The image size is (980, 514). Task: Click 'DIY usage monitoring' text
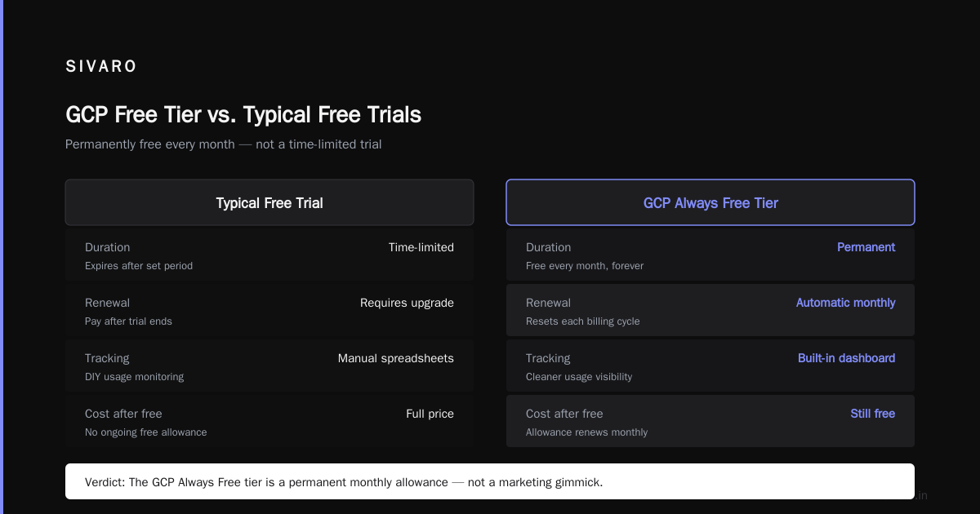(x=134, y=377)
